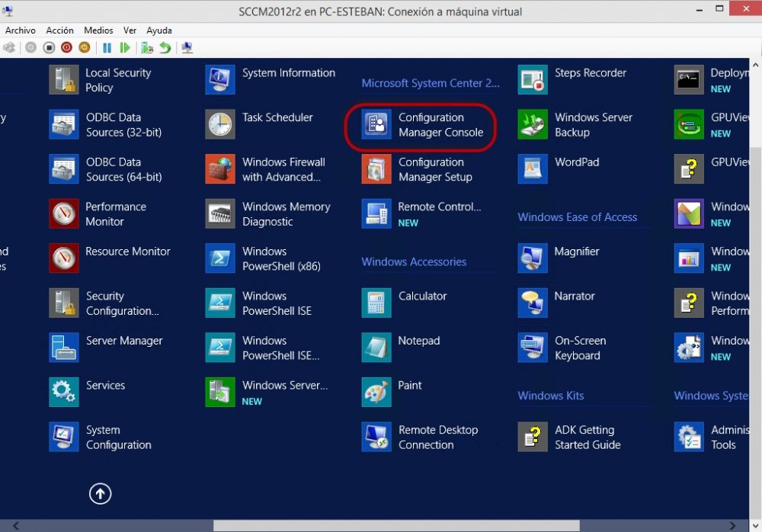
Task: Open the GPUView tile with green icon
Action: (712, 124)
